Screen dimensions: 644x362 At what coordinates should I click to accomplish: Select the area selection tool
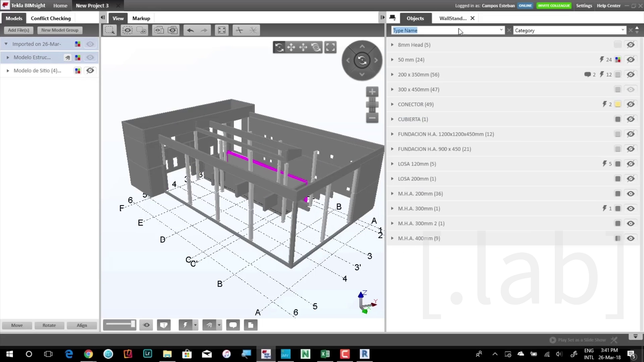click(x=110, y=30)
